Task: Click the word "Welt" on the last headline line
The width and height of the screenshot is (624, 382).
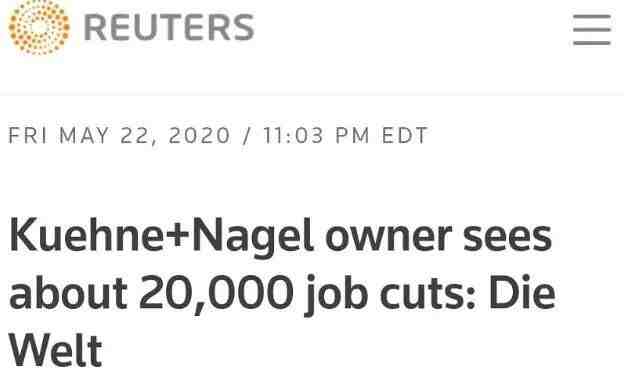Action: tap(55, 350)
